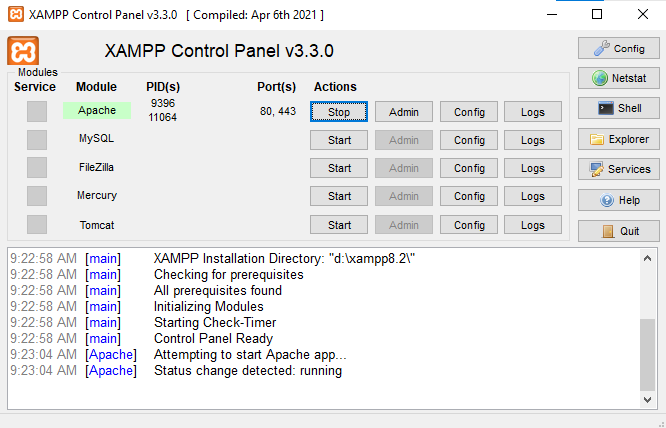Viewport: 666px width, 428px height.
Task: Toggle the Tomcat service checkbox
Action: point(37,224)
